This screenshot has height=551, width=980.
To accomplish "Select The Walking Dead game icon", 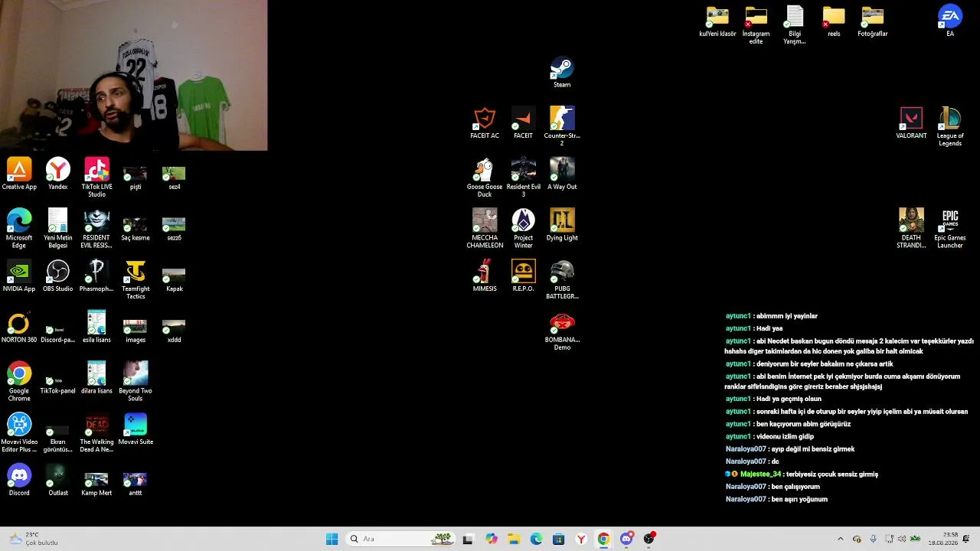I will coord(96,432).
